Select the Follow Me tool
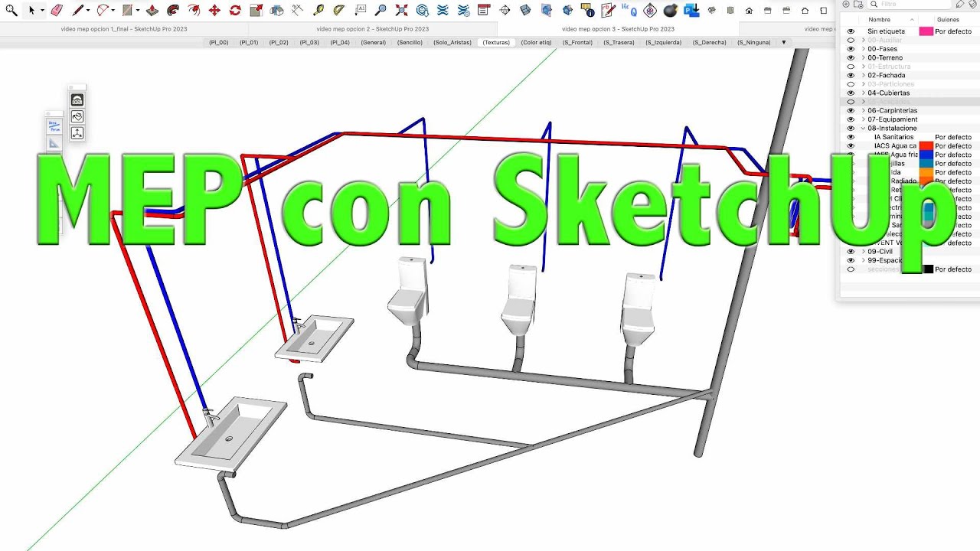The width and height of the screenshot is (980, 551). click(173, 11)
